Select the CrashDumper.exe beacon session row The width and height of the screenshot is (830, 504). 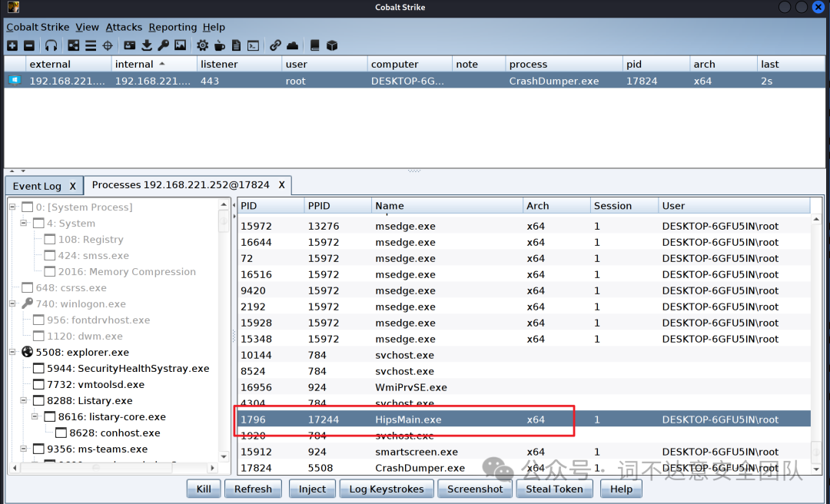(x=414, y=81)
